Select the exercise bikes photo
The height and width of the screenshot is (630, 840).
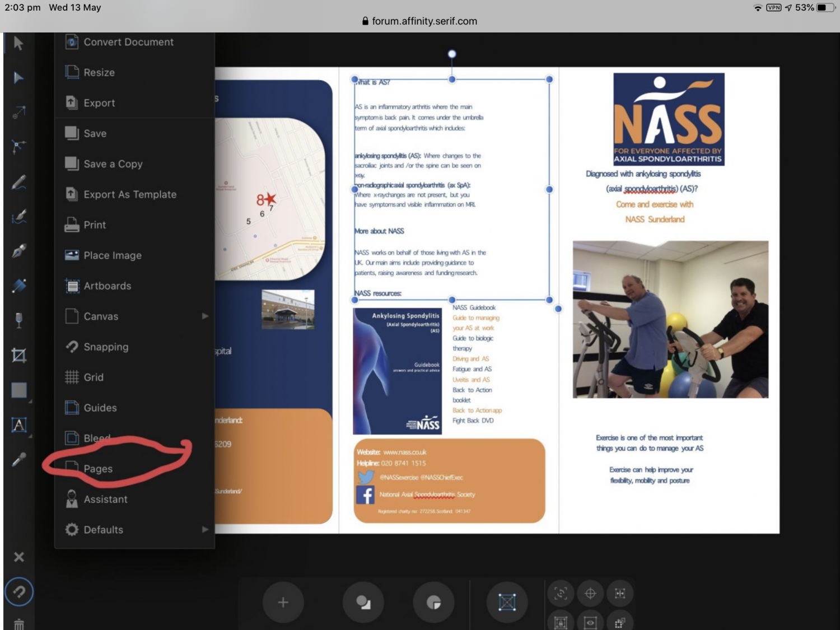click(670, 319)
